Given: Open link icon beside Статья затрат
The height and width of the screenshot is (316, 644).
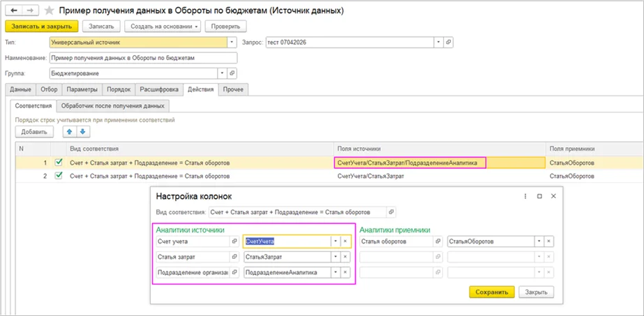Looking at the screenshot, I should 234,257.
